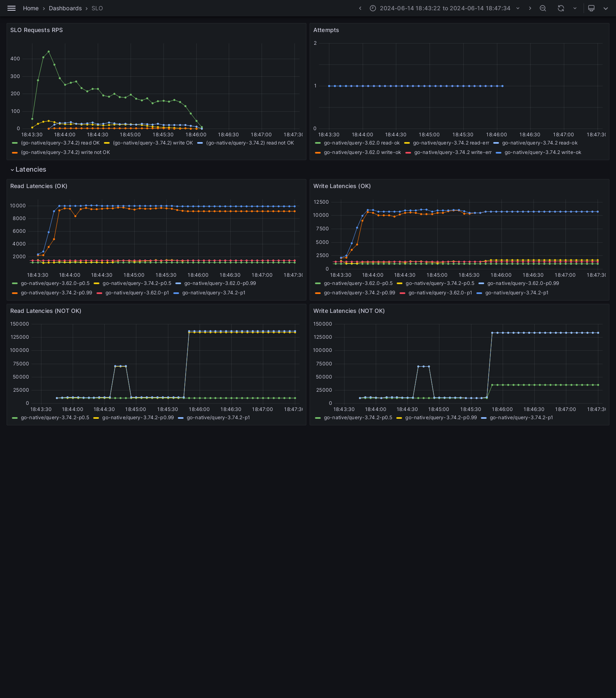
Task: Toggle legend series 'write not OK'
Action: coord(65,152)
